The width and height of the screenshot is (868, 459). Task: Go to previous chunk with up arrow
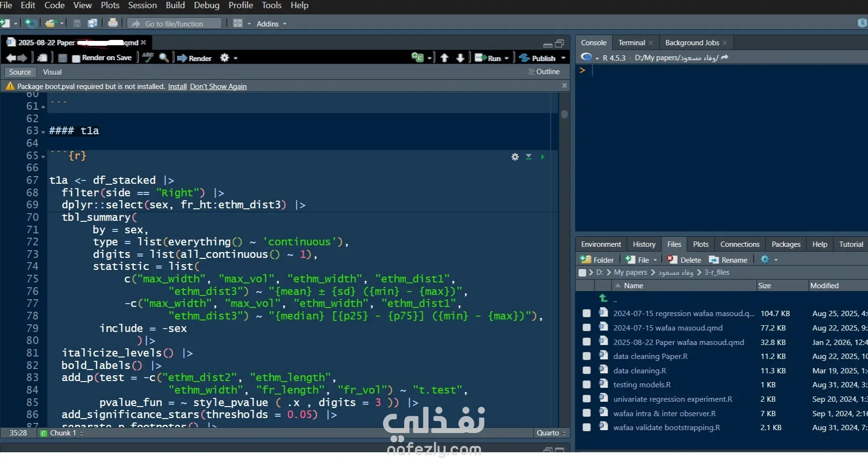point(445,58)
